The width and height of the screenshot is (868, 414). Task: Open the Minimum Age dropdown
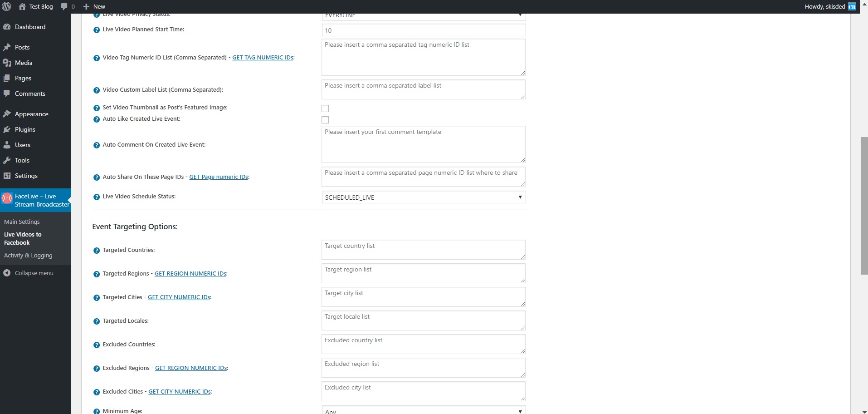click(x=423, y=410)
